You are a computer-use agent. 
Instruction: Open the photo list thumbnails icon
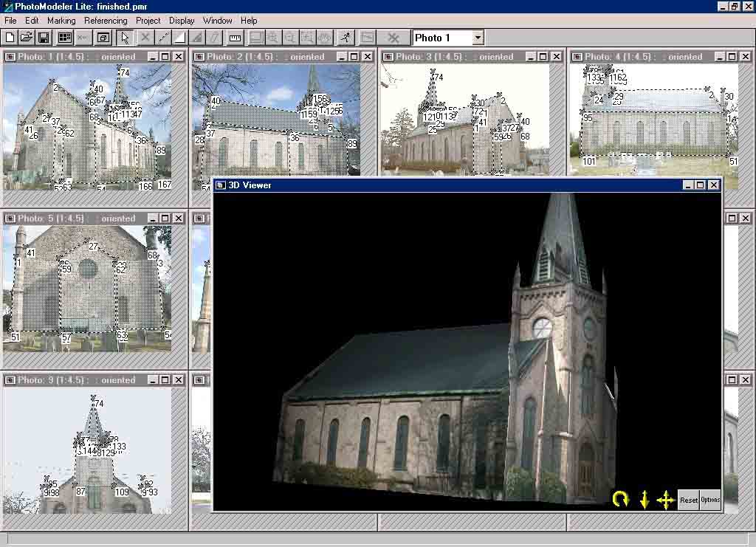pos(65,38)
